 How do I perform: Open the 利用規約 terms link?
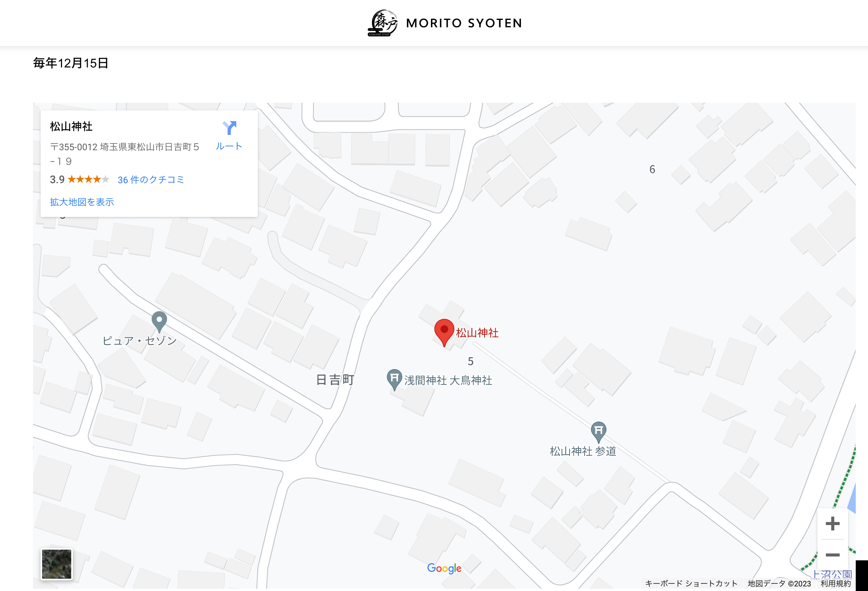click(x=835, y=583)
